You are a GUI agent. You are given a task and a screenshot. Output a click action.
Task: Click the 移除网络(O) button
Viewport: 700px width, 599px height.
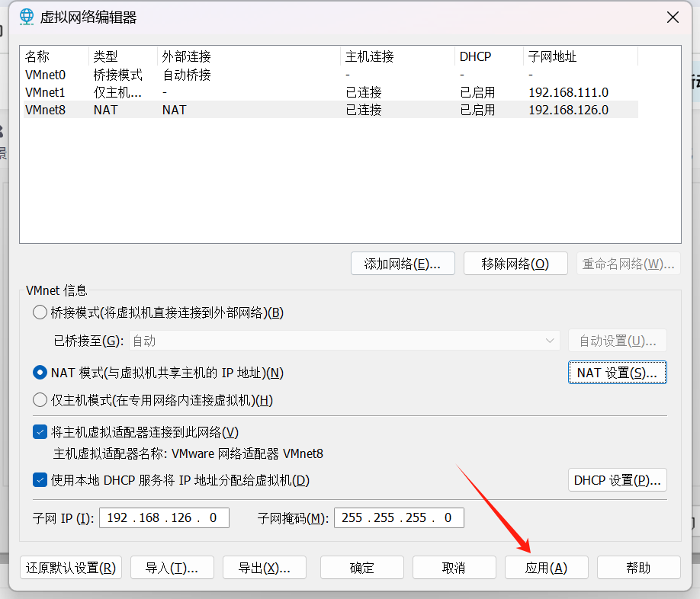(515, 264)
